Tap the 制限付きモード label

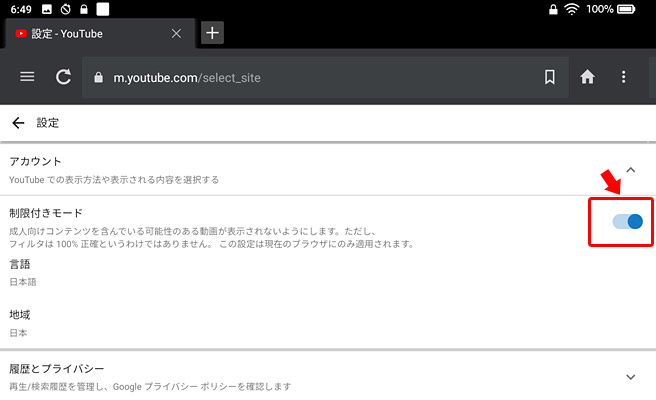click(46, 213)
